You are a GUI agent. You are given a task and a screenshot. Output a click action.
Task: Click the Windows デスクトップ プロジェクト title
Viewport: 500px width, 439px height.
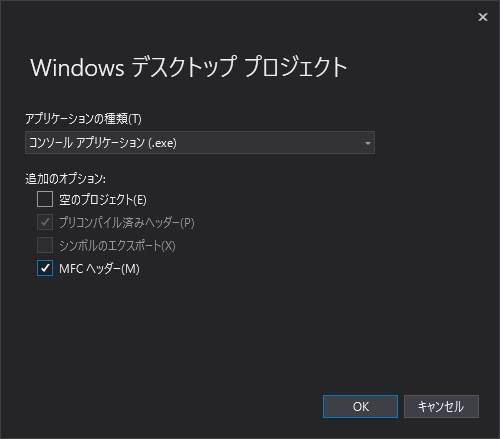click(189, 67)
